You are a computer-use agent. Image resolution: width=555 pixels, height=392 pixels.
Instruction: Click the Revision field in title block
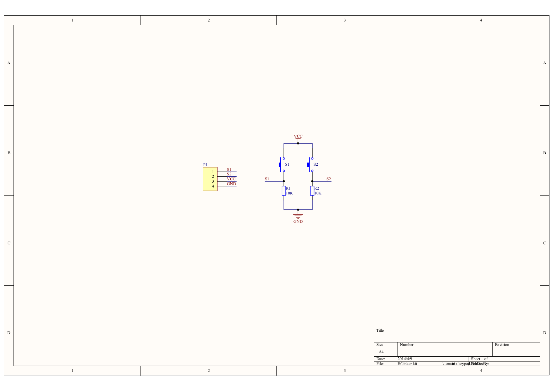[x=516, y=349]
